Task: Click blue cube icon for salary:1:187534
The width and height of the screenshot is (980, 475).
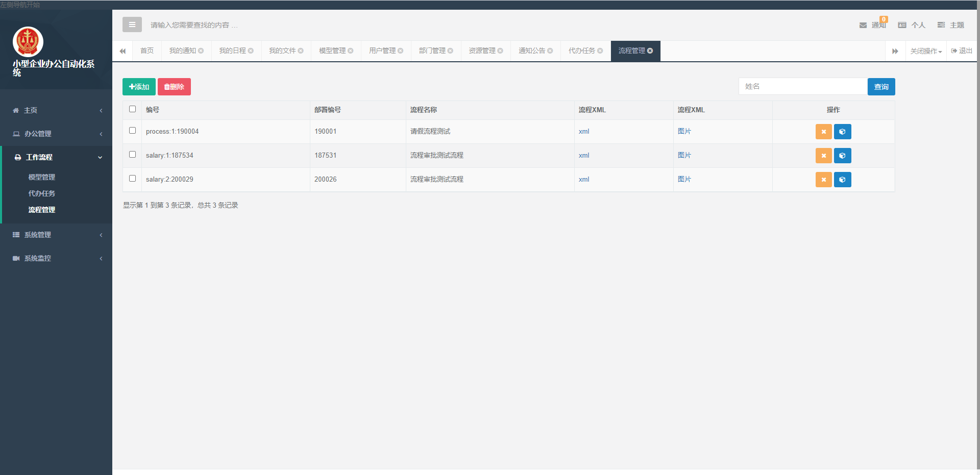Action: (x=843, y=156)
